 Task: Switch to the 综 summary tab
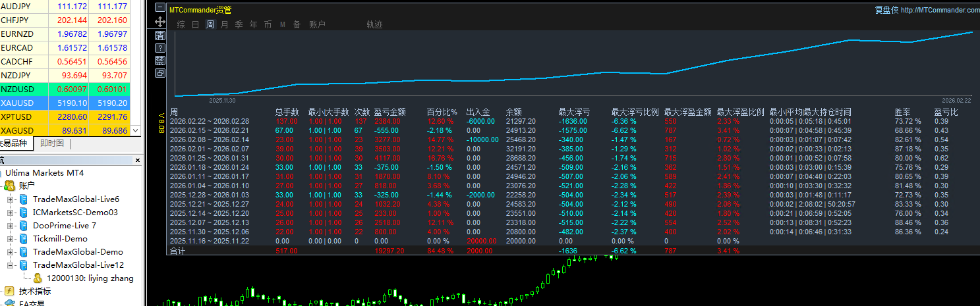pos(181,24)
